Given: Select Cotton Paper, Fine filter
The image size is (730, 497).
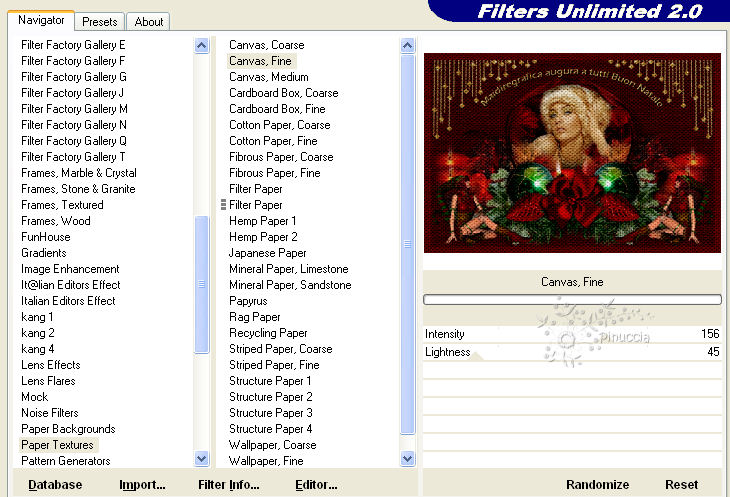Looking at the screenshot, I should click(273, 141).
